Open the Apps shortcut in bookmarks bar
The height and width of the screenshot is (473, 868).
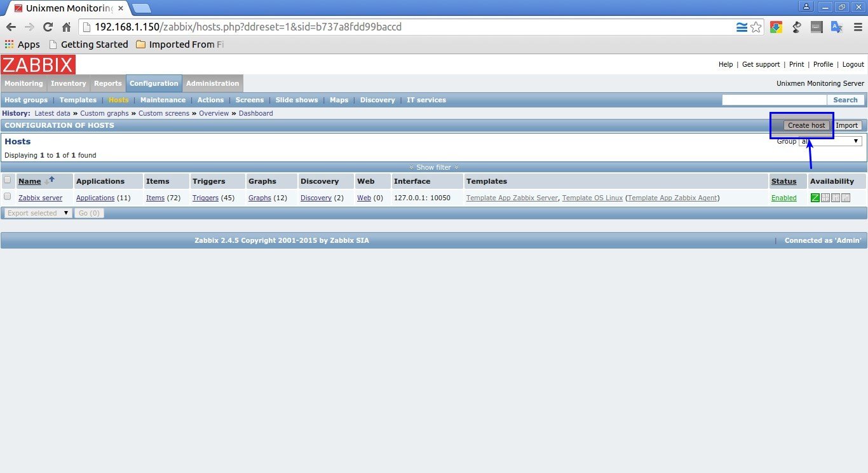22,45
